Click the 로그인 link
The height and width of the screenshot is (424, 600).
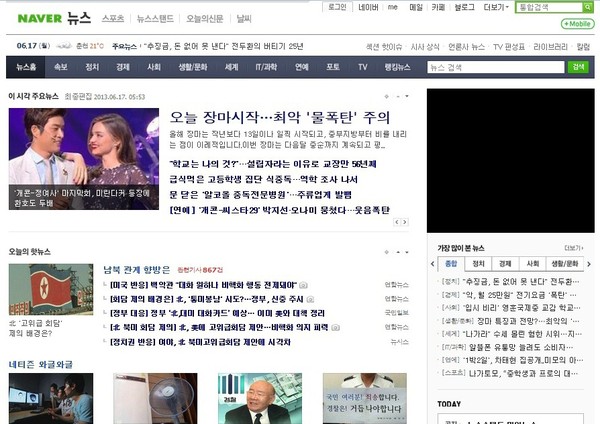[x=337, y=7]
